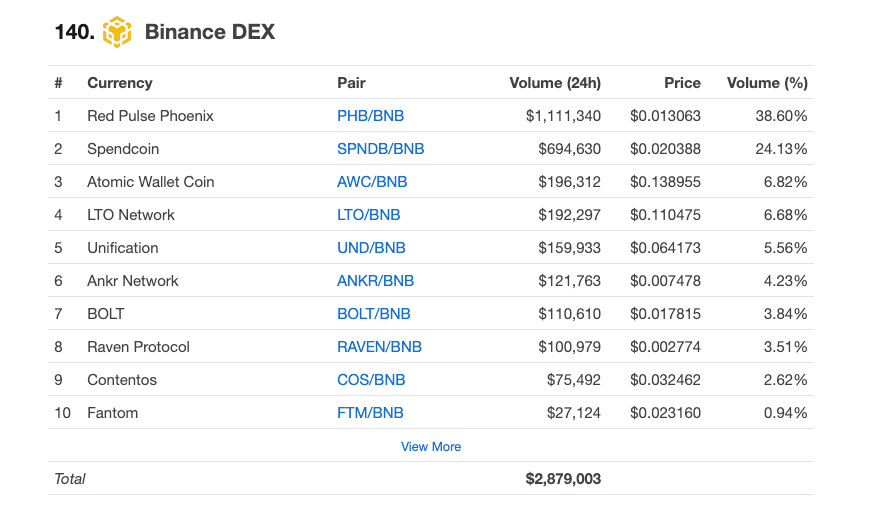The width and height of the screenshot is (869, 516).
Task: Open the SPNDB/BNB pair link
Action: pos(380,149)
